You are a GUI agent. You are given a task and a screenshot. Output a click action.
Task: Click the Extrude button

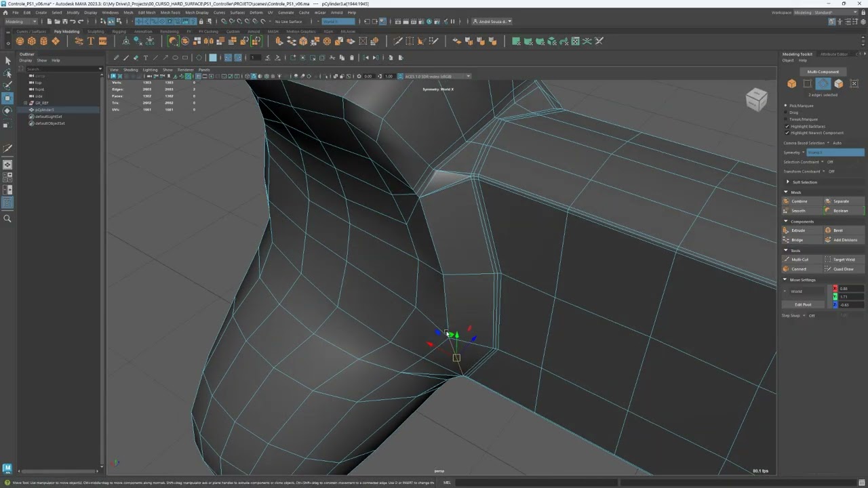pyautogui.click(x=802, y=230)
